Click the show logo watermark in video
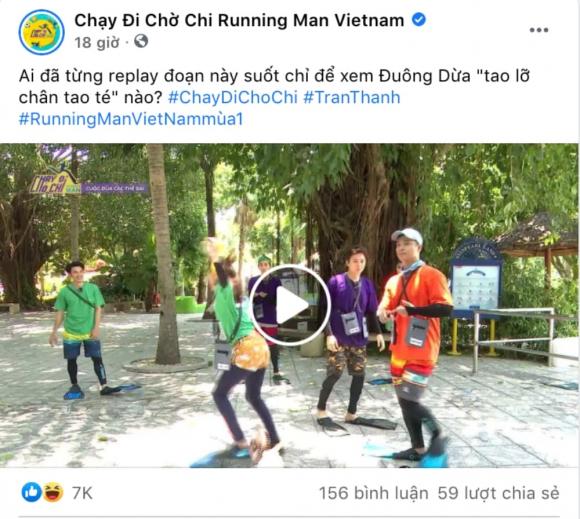The image size is (580, 519). (x=55, y=179)
